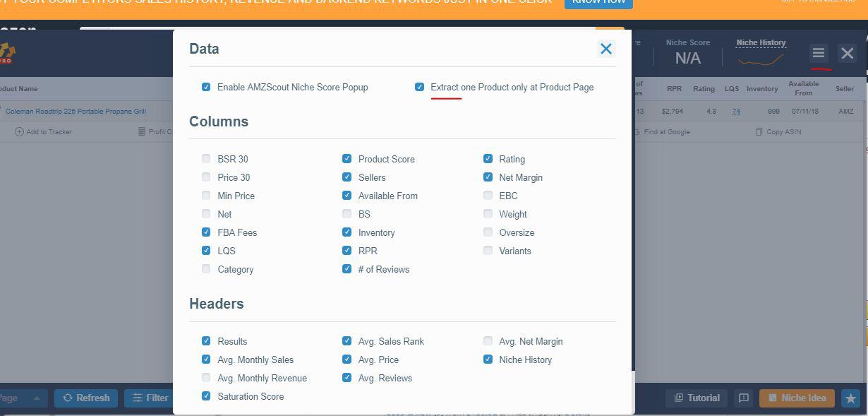868x416 pixels.
Task: Click the Add to Tracker icon
Action: pos(19,132)
